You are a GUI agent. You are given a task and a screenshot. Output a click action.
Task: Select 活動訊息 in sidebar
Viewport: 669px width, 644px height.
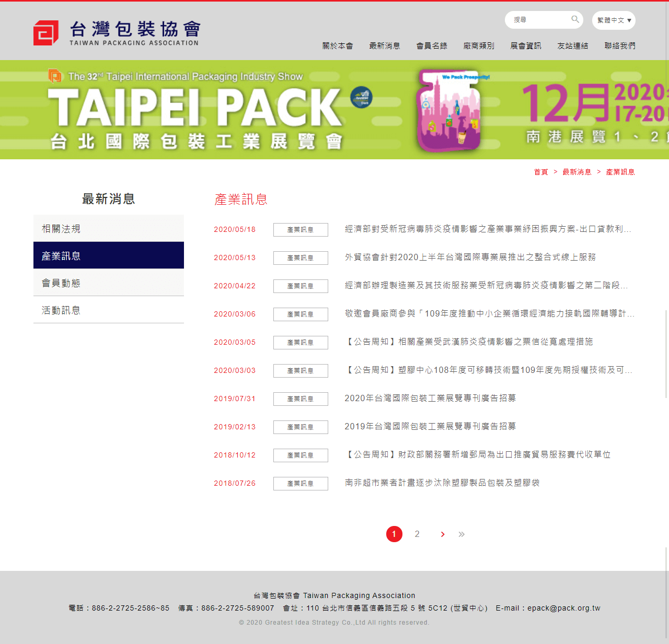pos(109,310)
